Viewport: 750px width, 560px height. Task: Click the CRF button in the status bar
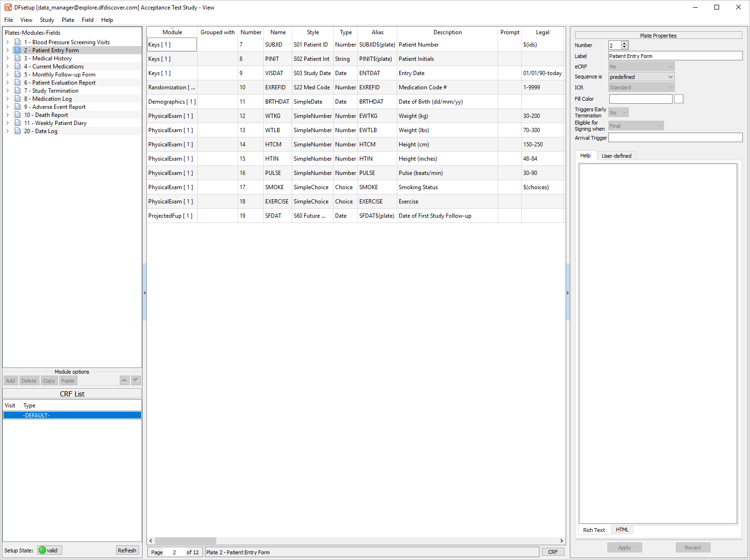click(553, 552)
